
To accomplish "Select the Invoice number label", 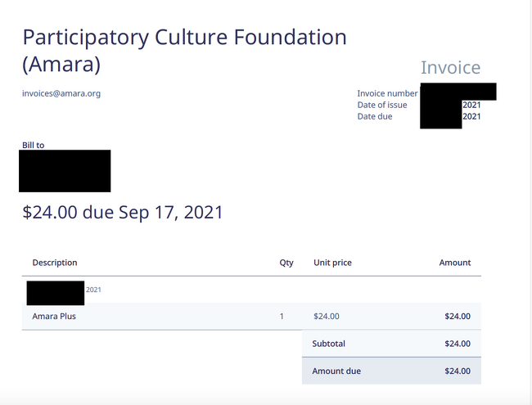I will (x=387, y=93).
